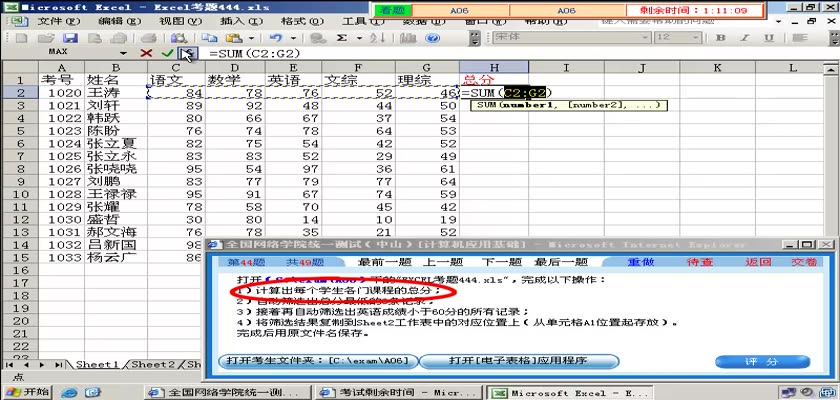
Task: Click 返回 in exam window
Action: pos(758,262)
